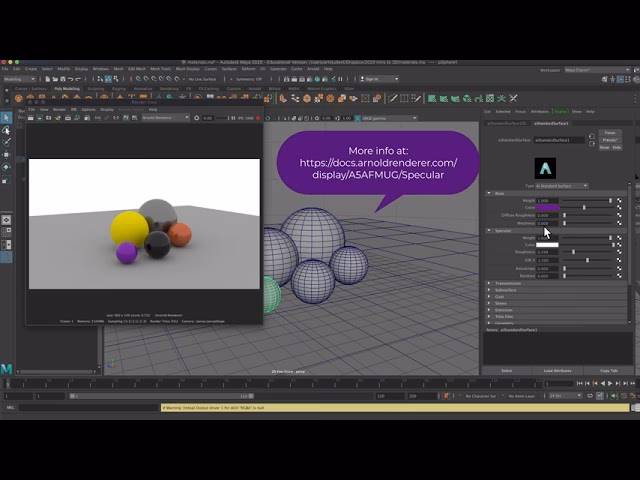Screen dimensions: 640x480
Task: Switch to the Rendering shelf tab
Action: point(169,89)
